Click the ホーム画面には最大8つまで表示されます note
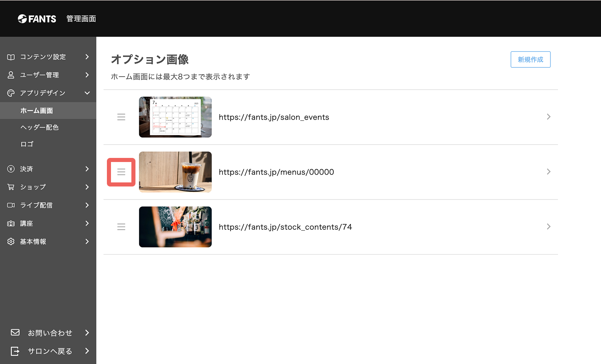This screenshot has width=601, height=364. tap(180, 77)
